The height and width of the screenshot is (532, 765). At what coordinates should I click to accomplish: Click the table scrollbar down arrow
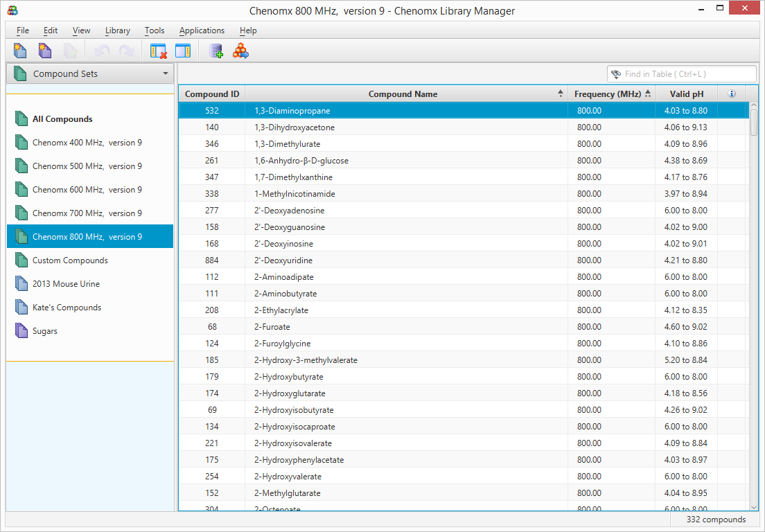click(754, 507)
